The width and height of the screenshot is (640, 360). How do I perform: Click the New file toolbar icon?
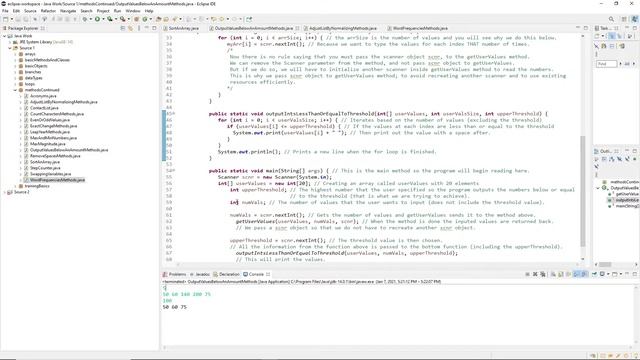tap(5, 19)
